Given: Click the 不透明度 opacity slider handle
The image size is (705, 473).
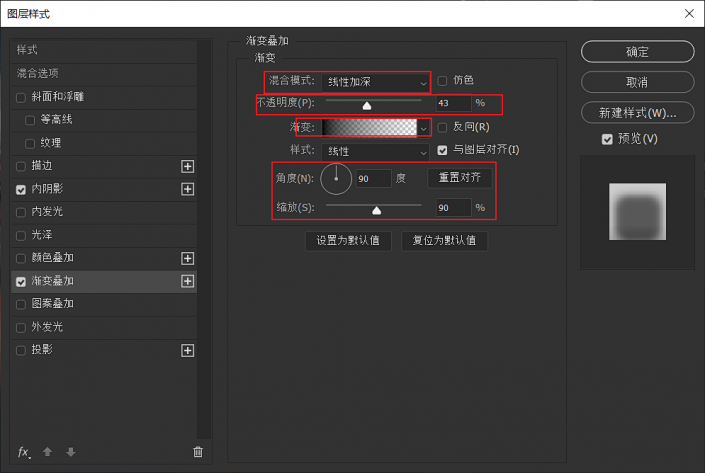Looking at the screenshot, I should click(x=367, y=104).
